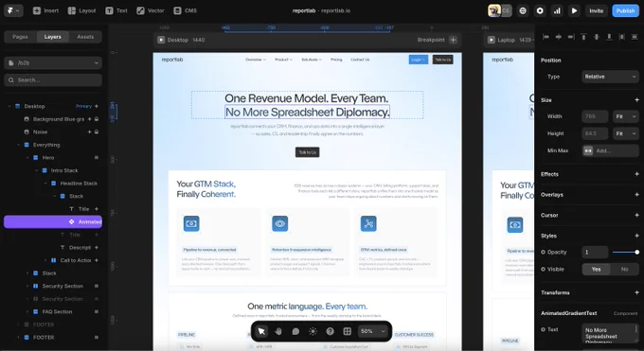Set Visible to No

pyautogui.click(x=624, y=270)
